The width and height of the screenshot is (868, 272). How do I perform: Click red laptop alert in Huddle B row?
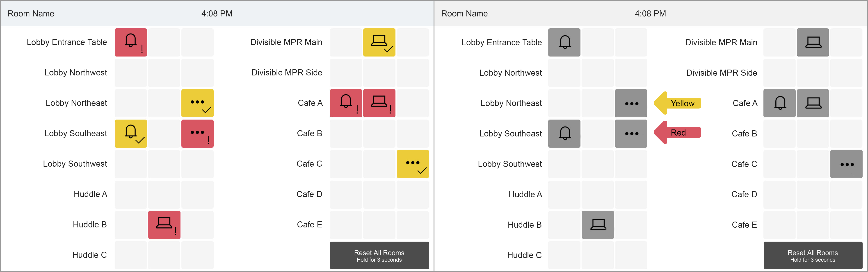coord(164,225)
